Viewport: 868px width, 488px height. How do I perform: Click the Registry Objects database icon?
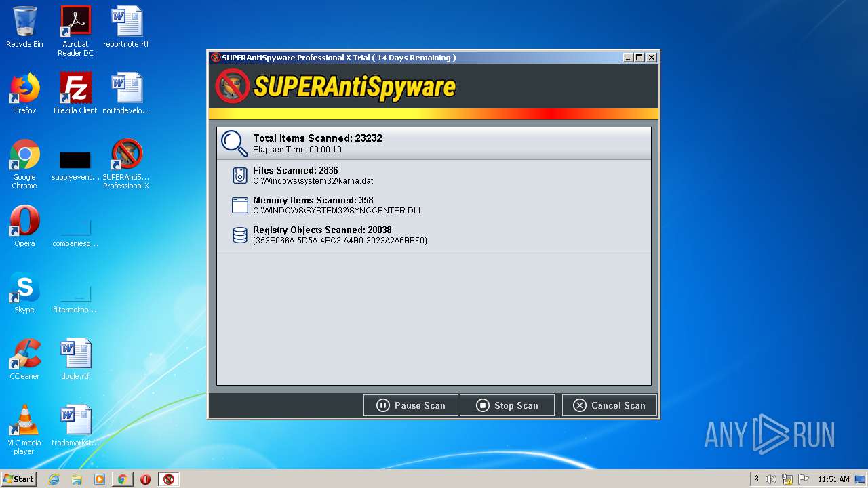[x=239, y=235]
